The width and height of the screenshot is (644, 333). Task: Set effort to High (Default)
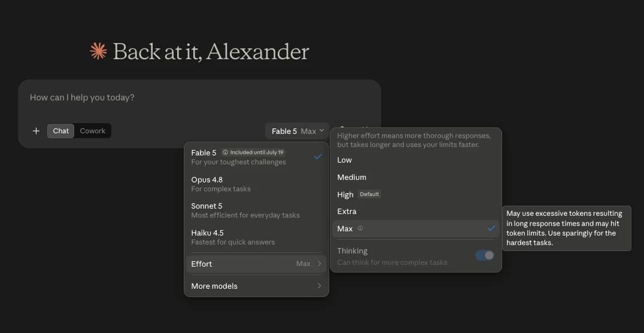[415, 194]
